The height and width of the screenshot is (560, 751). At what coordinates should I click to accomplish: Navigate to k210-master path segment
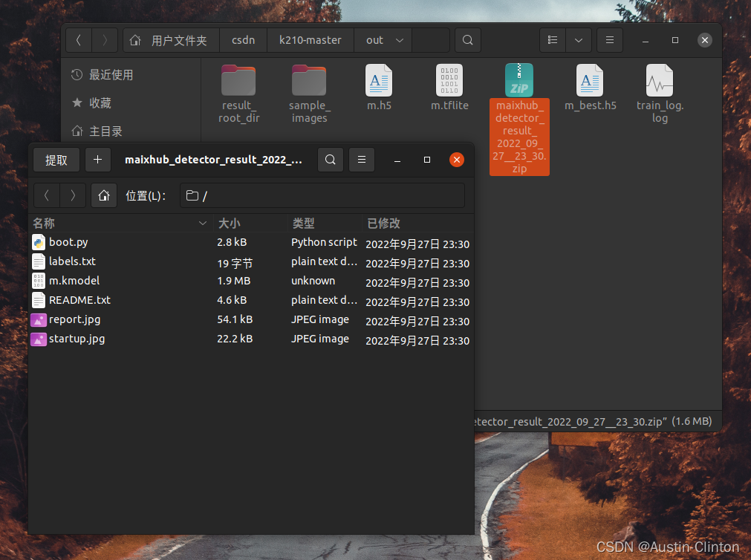pyautogui.click(x=311, y=40)
